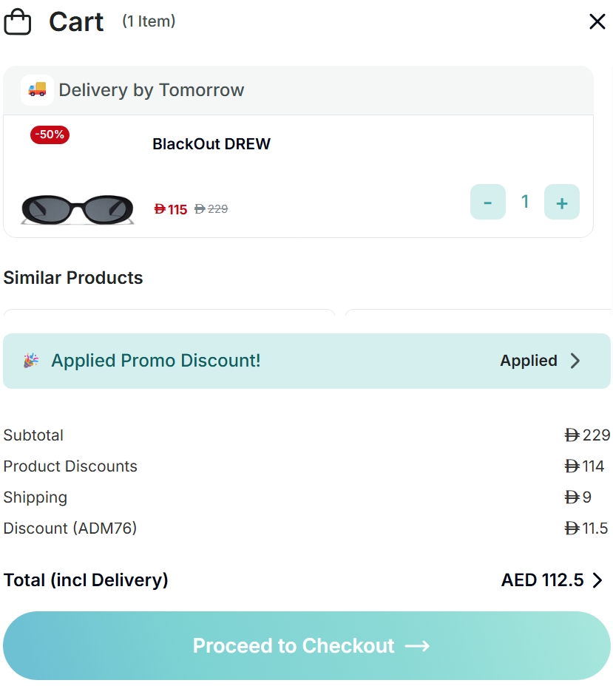Click the Delivery by Tomorrow header

click(x=151, y=90)
